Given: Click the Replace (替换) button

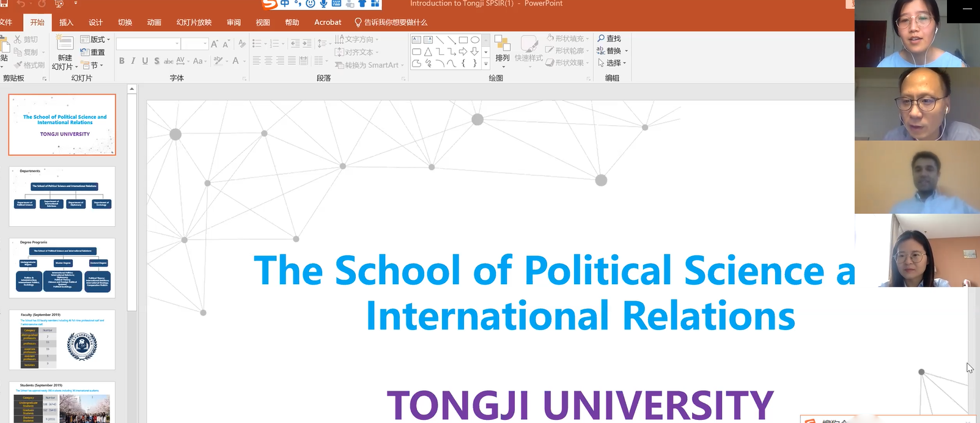Looking at the screenshot, I should pyautogui.click(x=613, y=51).
